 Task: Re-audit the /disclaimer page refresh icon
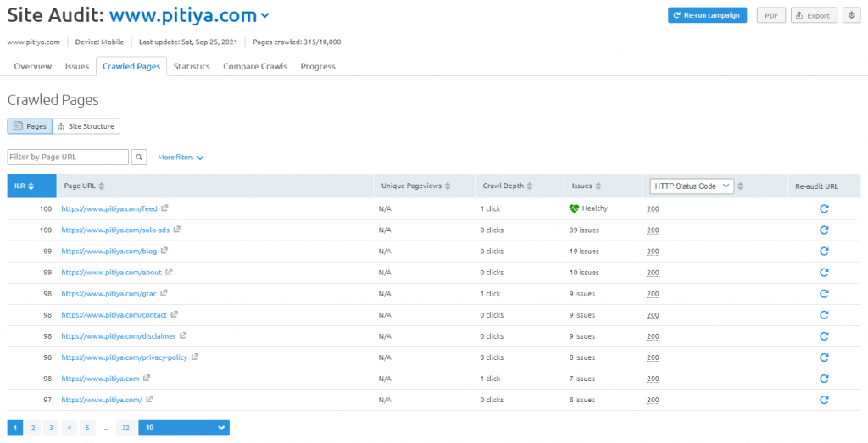(824, 336)
